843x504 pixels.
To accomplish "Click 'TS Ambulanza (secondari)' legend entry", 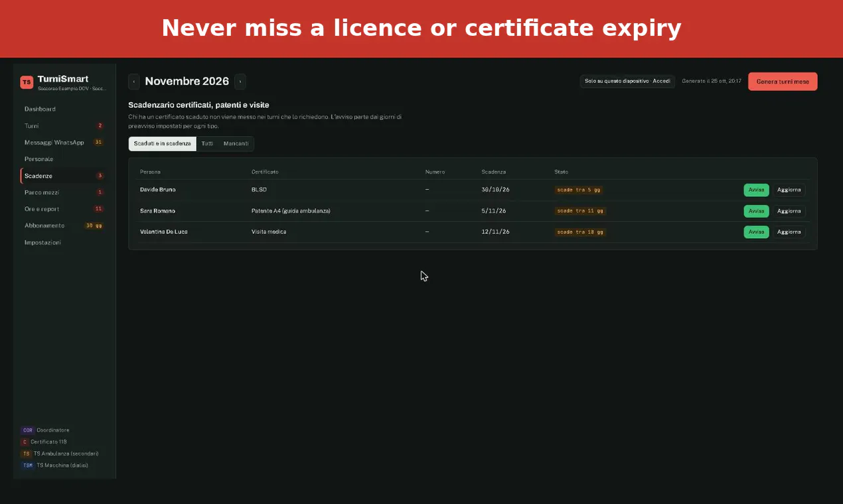I will coord(60,454).
